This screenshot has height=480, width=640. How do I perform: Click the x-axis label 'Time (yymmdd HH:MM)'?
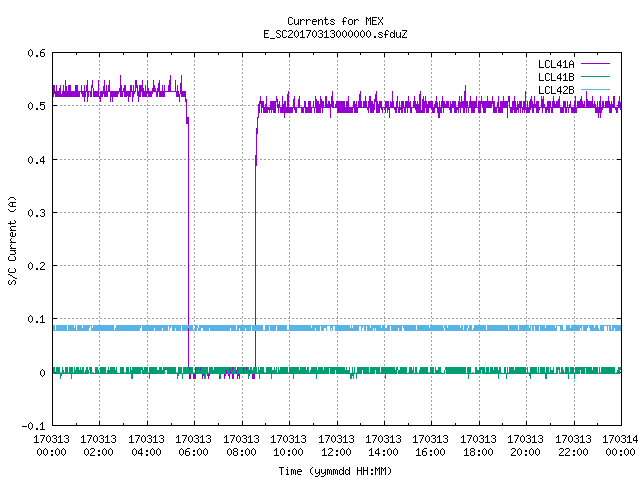335,471
